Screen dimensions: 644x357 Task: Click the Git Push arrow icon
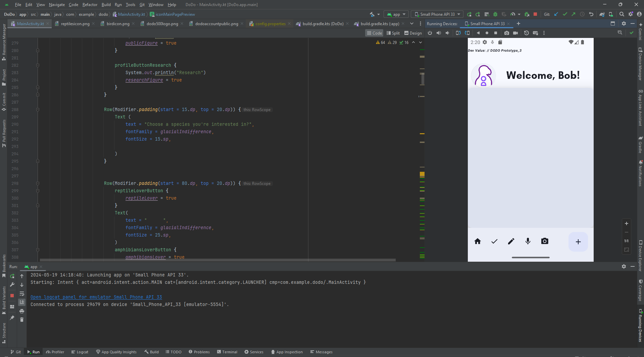coord(574,14)
